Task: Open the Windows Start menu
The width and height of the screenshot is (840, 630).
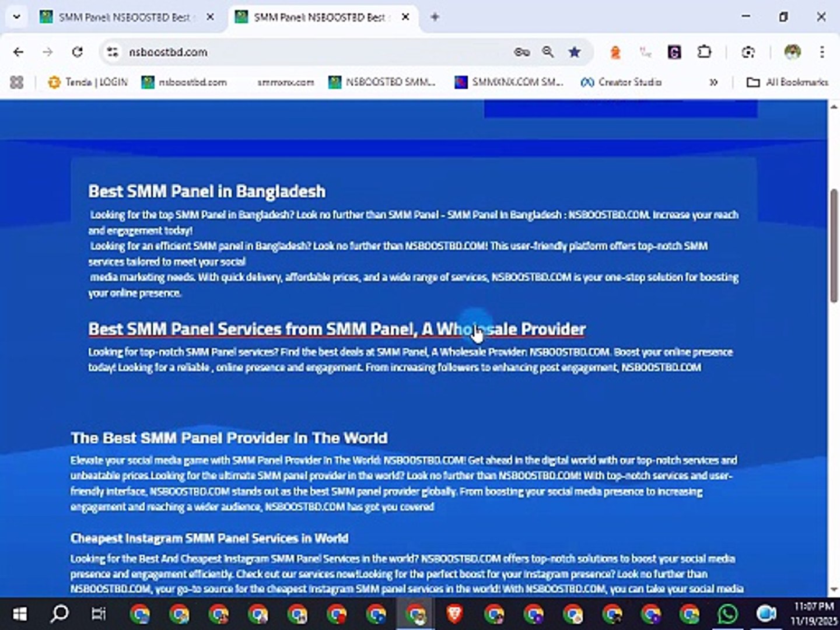Action: click(x=20, y=614)
